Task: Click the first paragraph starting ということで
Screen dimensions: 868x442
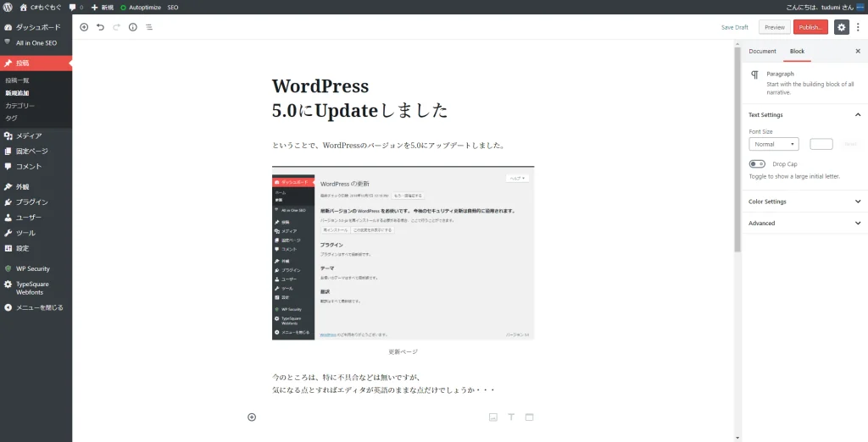Action: point(388,146)
